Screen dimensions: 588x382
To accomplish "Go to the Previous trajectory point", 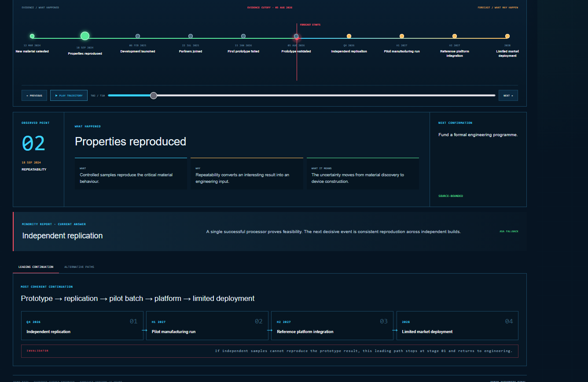I will 34,95.
